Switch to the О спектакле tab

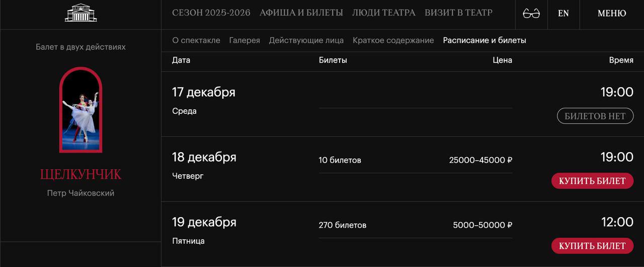pos(196,40)
